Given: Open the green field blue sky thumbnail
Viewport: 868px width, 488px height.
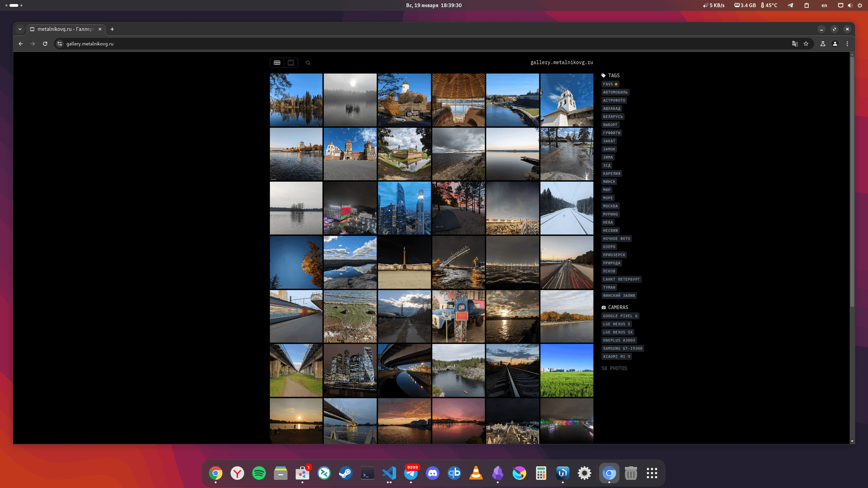Looking at the screenshot, I should 566,371.
